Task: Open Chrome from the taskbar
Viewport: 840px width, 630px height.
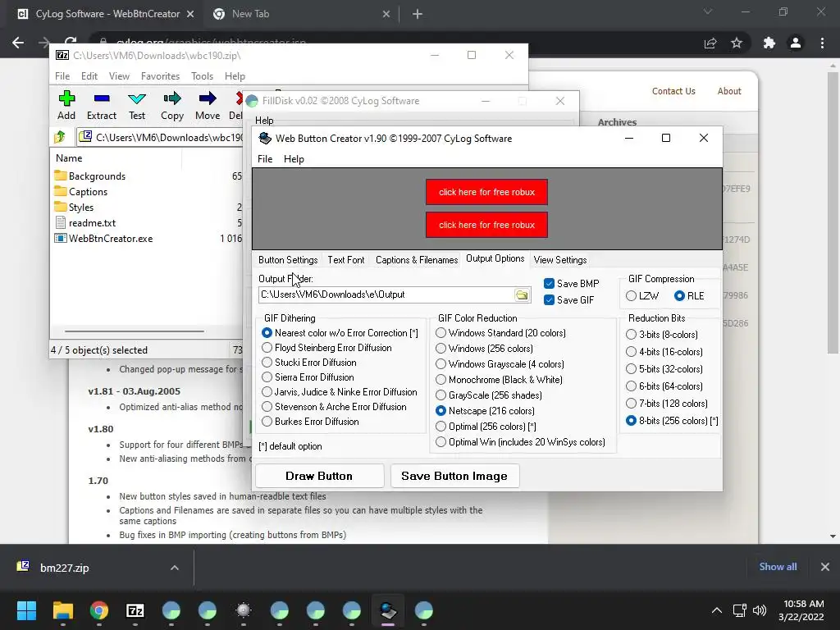Action: tap(99, 610)
